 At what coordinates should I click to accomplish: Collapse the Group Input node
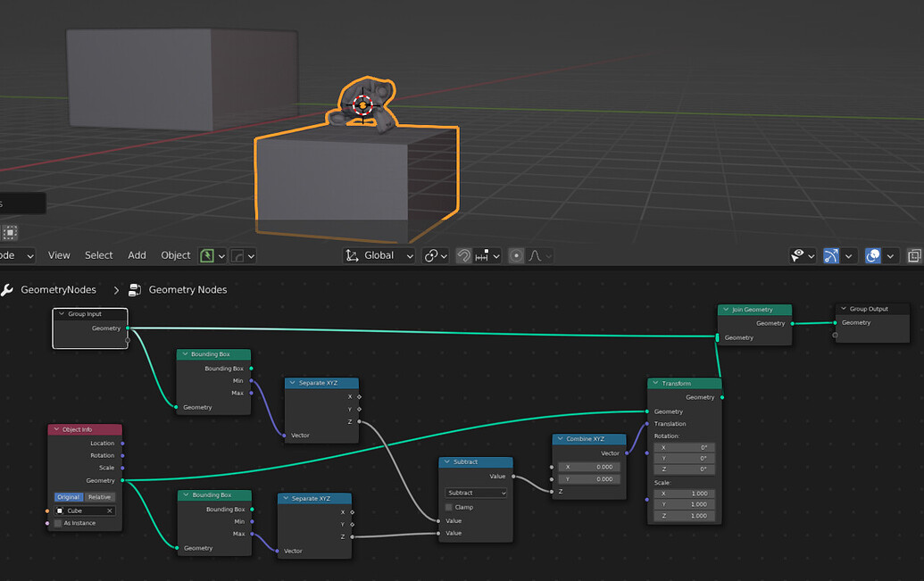click(x=62, y=313)
